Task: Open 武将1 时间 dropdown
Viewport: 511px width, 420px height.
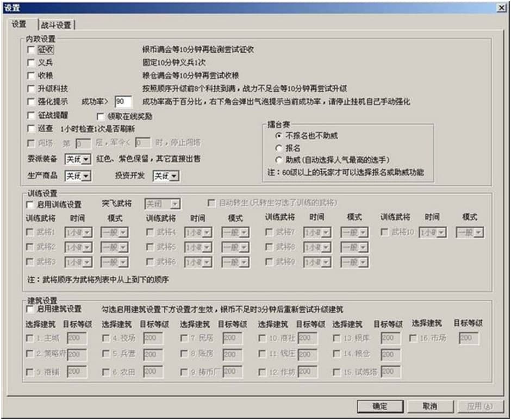Action: click(x=78, y=233)
